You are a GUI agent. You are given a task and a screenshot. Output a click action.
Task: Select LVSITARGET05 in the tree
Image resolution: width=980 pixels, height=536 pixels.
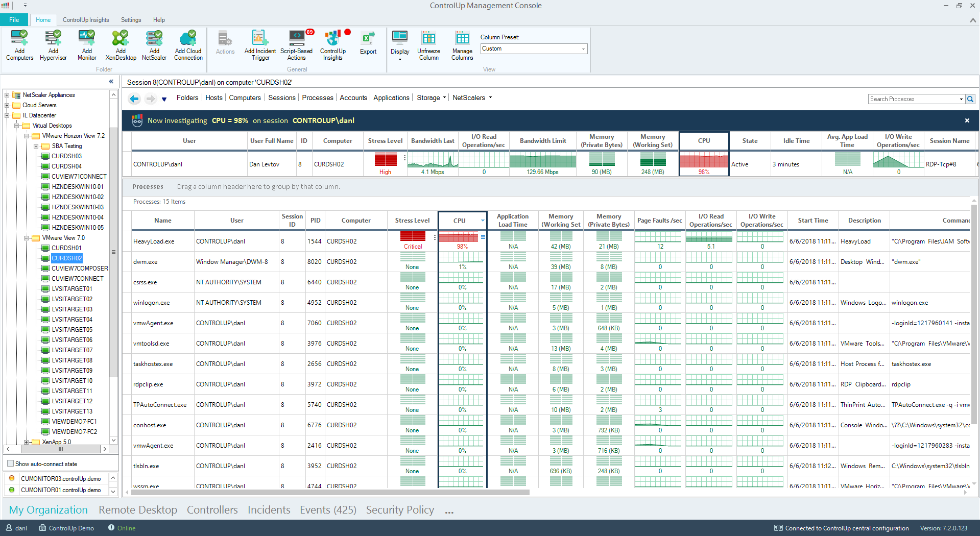click(72, 330)
